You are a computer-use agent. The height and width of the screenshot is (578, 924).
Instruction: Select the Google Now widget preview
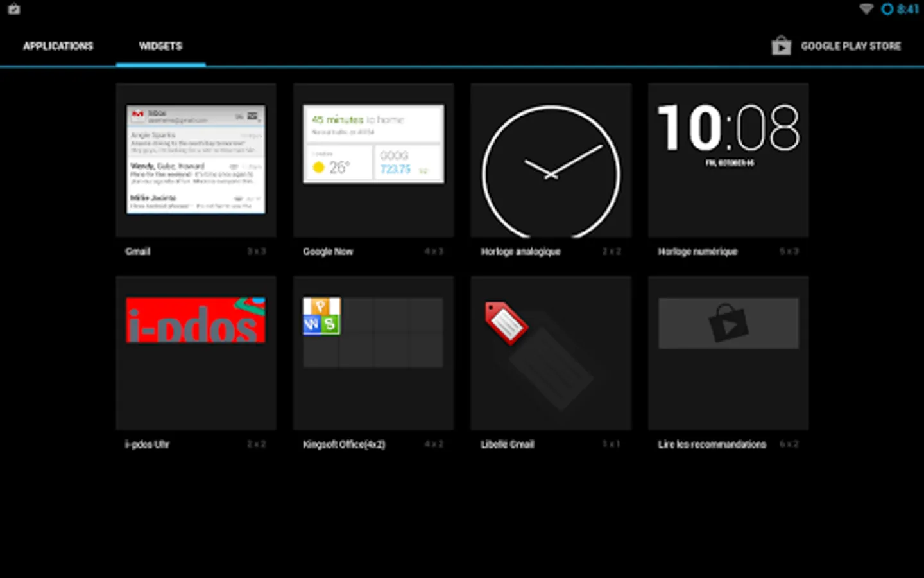coord(373,144)
